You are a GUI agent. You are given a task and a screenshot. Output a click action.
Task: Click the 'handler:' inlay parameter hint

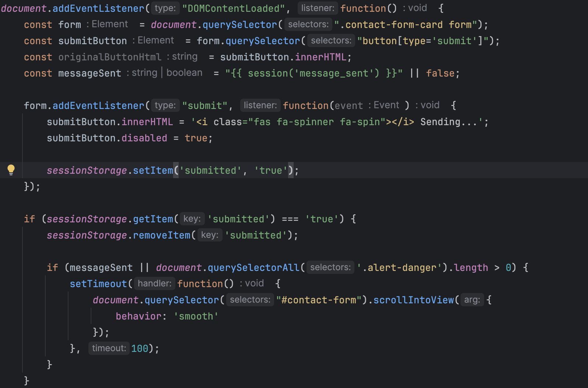click(155, 283)
